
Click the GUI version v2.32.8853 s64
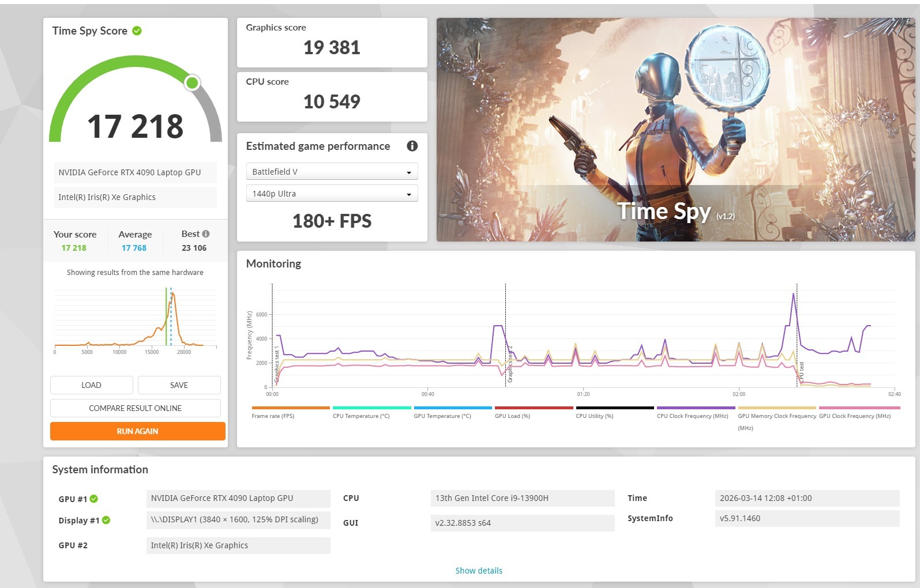coord(523,523)
